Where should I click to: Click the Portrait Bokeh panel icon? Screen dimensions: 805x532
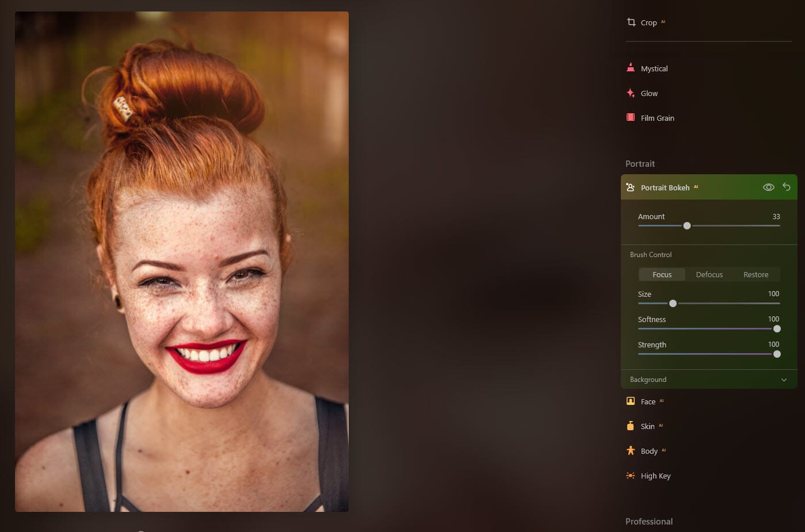tap(631, 187)
